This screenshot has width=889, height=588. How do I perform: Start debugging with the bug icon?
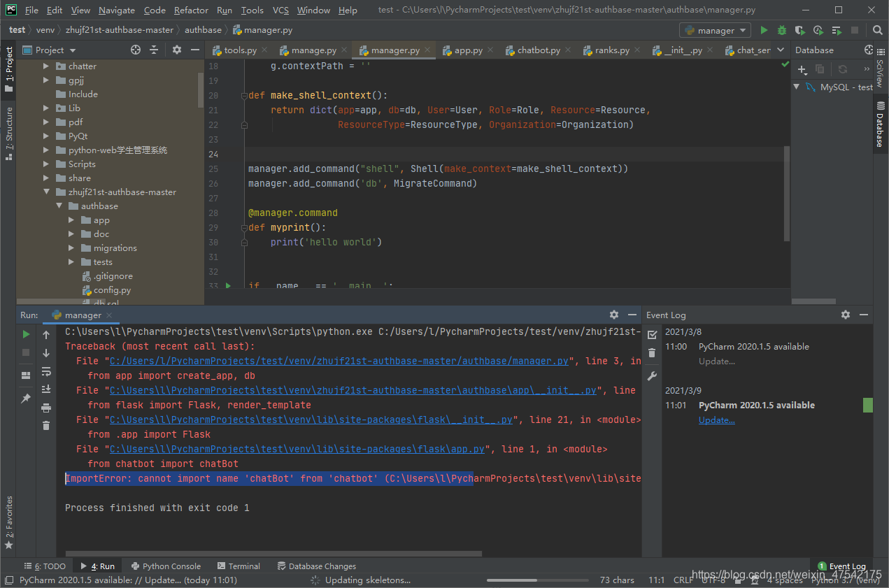coord(782,30)
